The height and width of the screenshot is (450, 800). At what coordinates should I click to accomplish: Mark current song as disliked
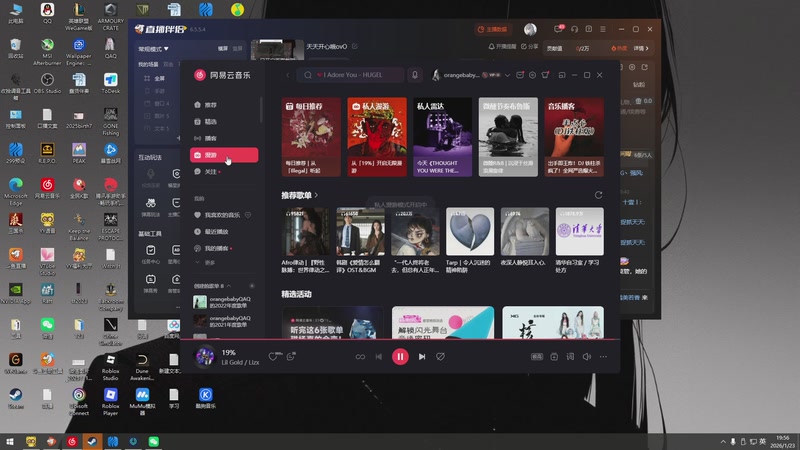[440, 357]
